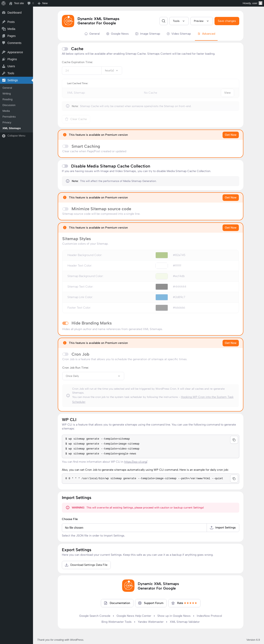Enable the Cache toggle
This screenshot has height=644, width=264.
[x=65, y=49]
